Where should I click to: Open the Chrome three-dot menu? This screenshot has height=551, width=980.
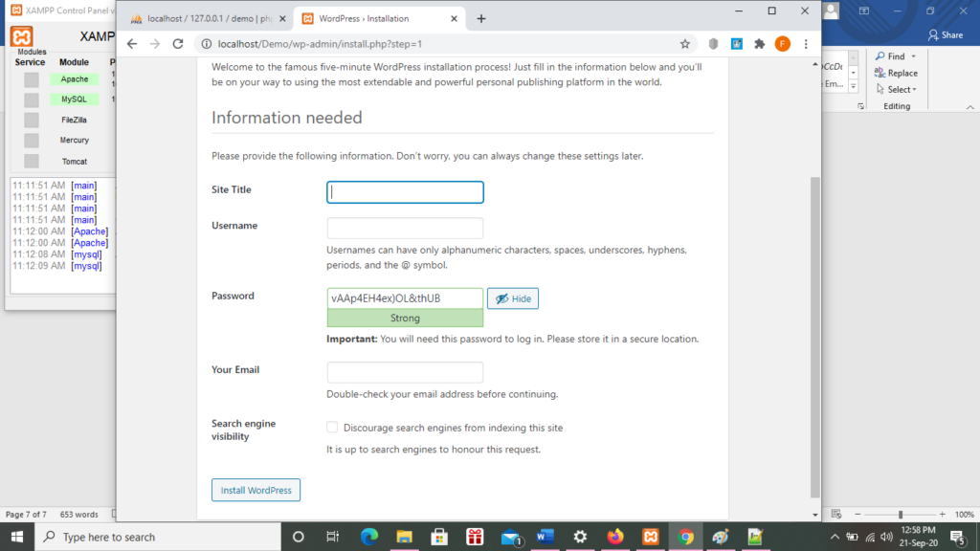[806, 44]
